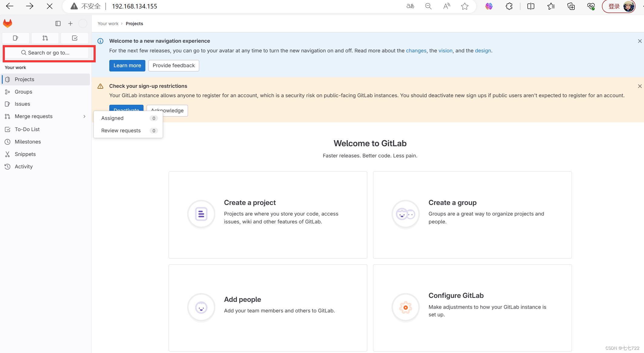Click the Acknowledge button

coord(167,111)
